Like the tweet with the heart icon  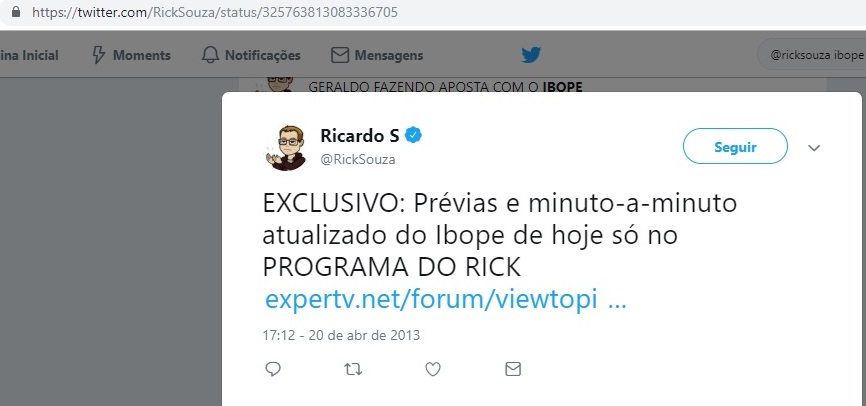point(433,369)
